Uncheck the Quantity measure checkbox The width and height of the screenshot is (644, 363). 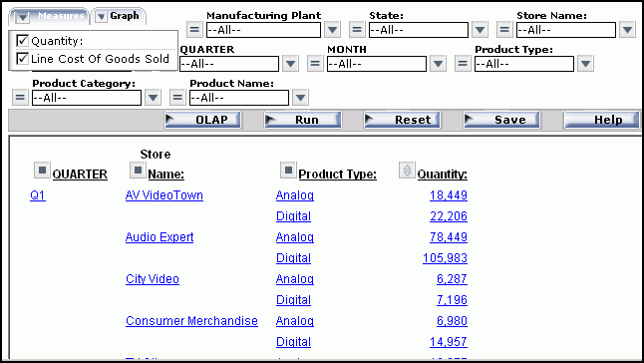(22, 41)
